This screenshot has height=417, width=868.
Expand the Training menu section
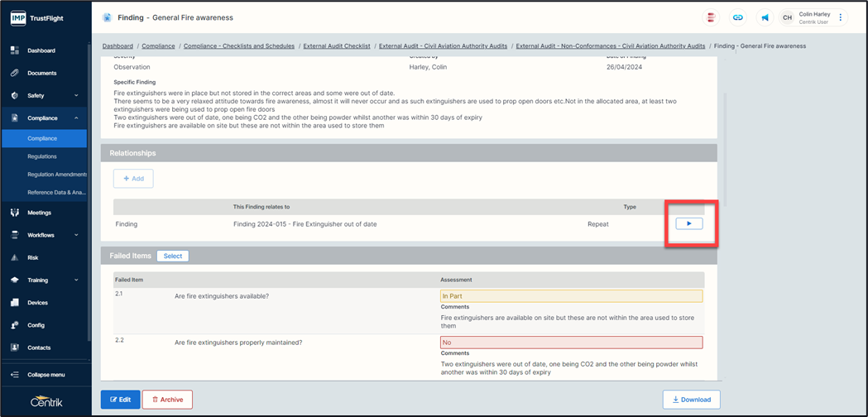click(x=76, y=280)
